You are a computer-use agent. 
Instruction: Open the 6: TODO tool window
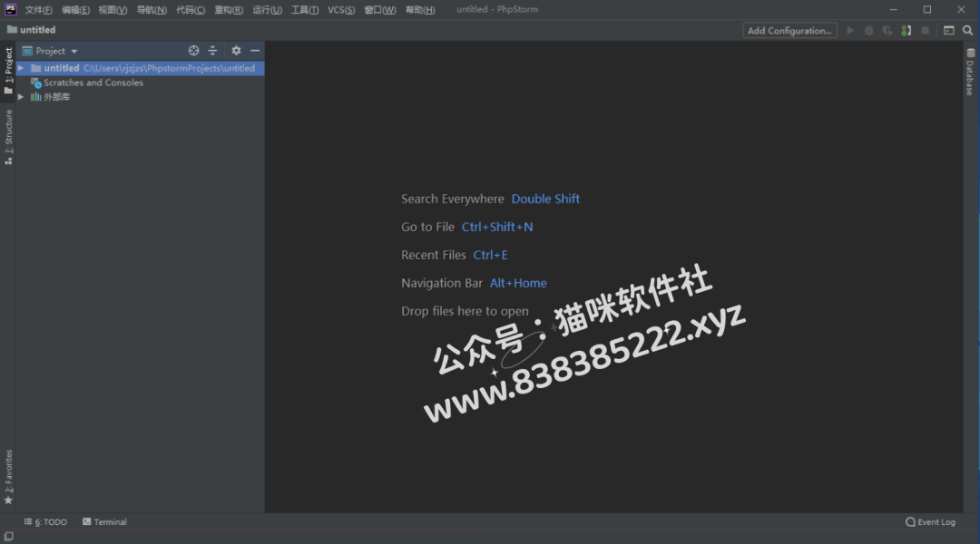[x=45, y=522]
